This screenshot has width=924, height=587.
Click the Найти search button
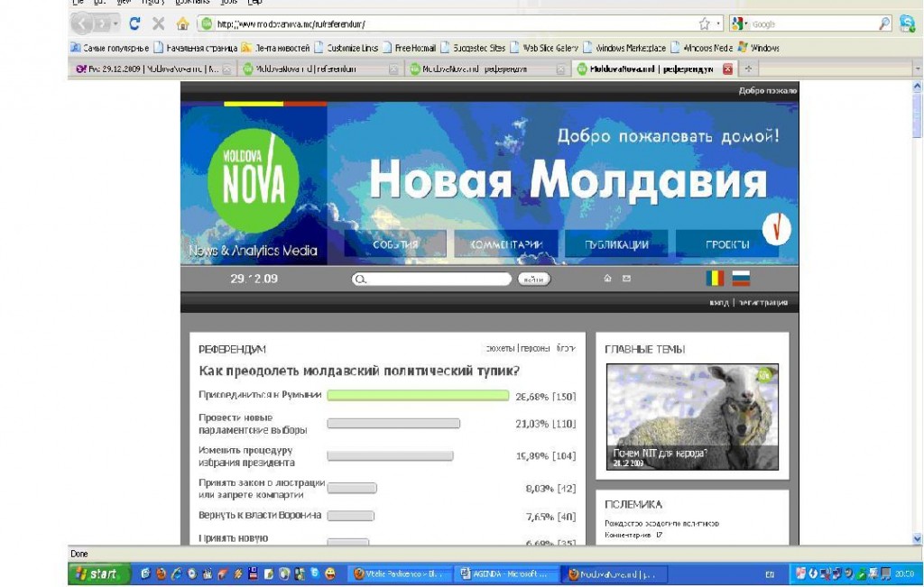click(533, 280)
